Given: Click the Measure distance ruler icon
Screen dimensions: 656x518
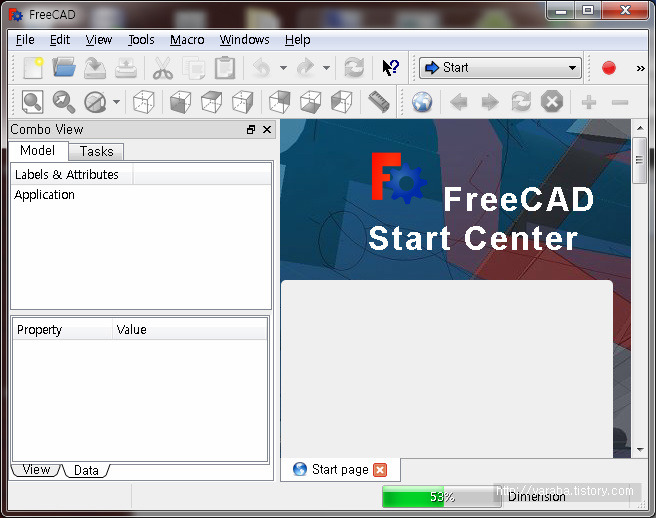Looking at the screenshot, I should 379,102.
